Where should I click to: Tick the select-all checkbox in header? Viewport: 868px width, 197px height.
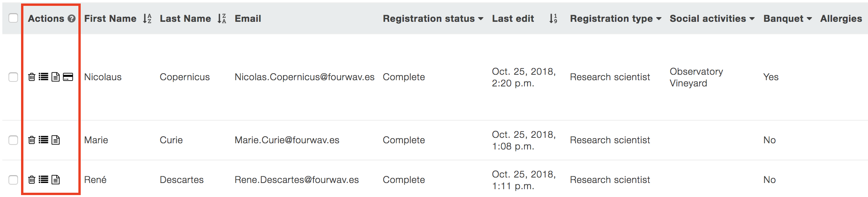(13, 18)
